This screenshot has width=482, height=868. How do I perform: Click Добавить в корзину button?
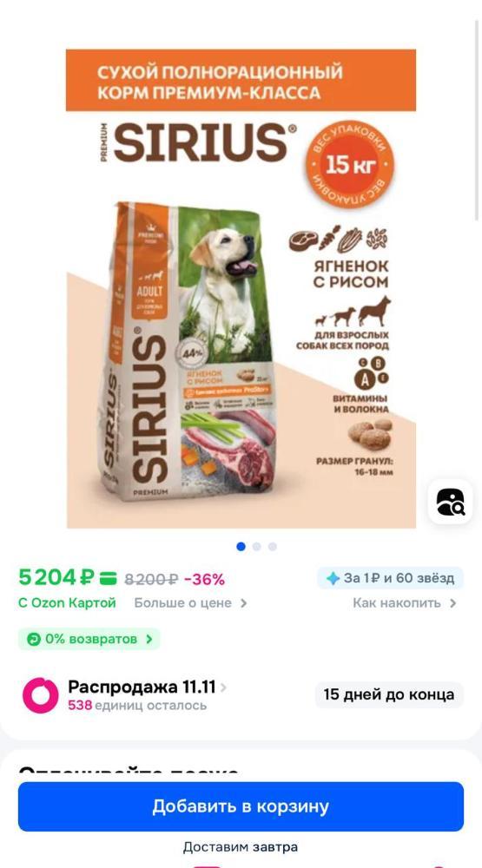click(x=241, y=806)
